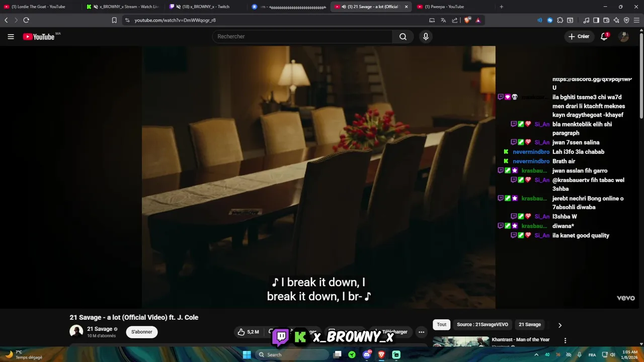Viewport: 644px width, 362px height.
Task: Open the Brave Shields lion icon
Action: pos(467,20)
